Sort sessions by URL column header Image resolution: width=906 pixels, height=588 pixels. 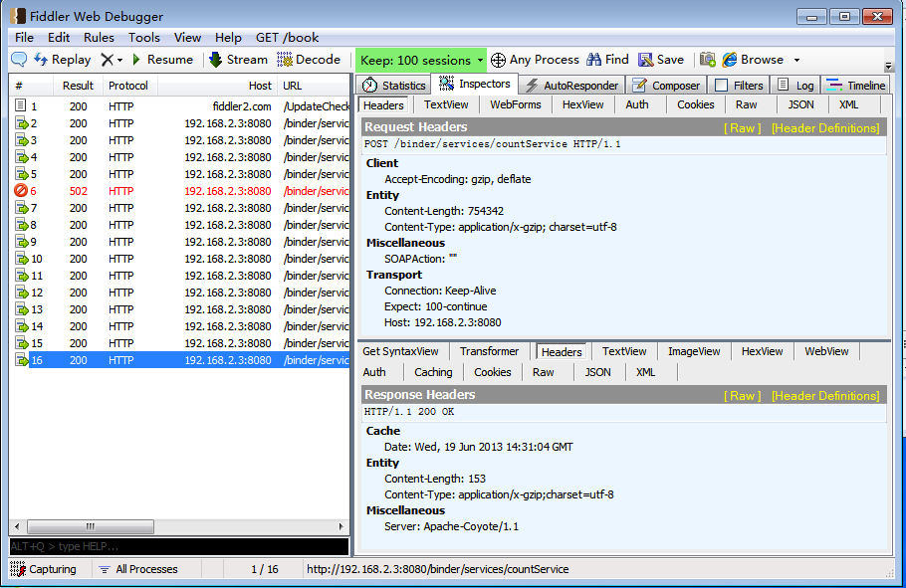pos(314,86)
